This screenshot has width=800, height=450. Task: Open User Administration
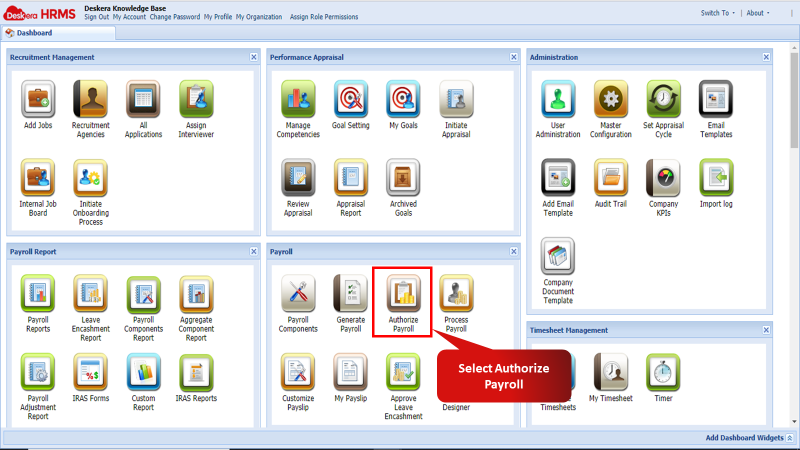click(x=558, y=99)
